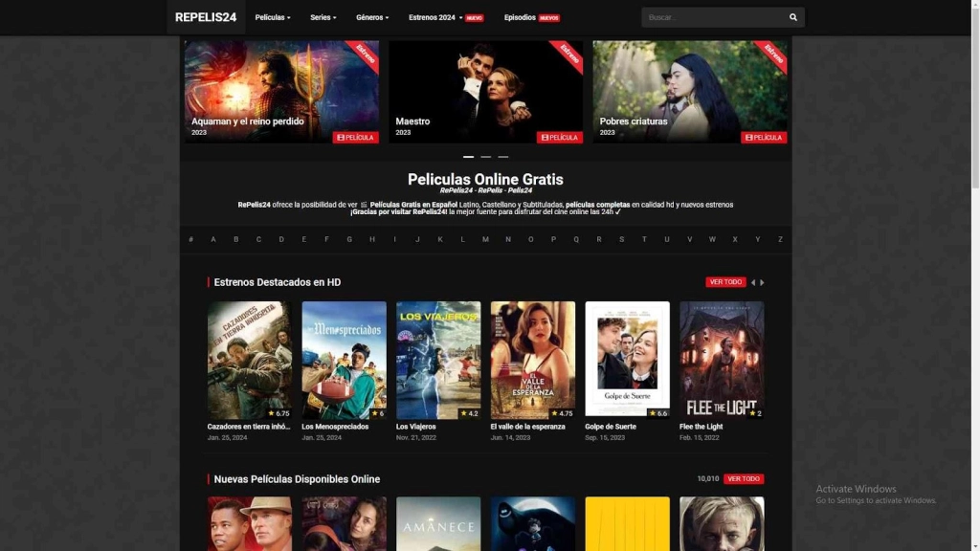Filter movies by letter J
Screen dimensions: 980x551
(417, 239)
